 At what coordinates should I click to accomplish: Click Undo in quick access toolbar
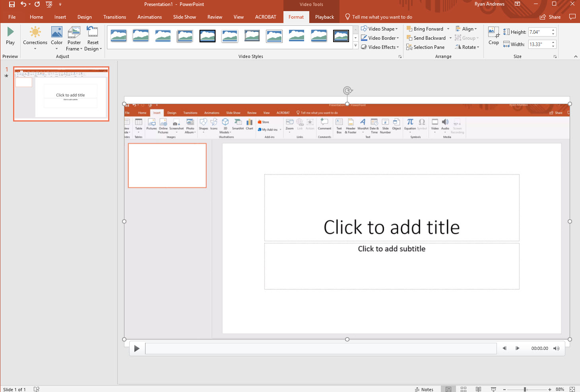pos(23,4)
